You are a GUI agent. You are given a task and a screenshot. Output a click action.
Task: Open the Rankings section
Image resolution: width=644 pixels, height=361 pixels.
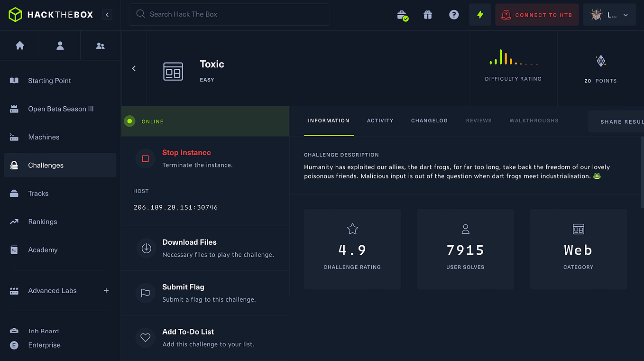point(42,222)
